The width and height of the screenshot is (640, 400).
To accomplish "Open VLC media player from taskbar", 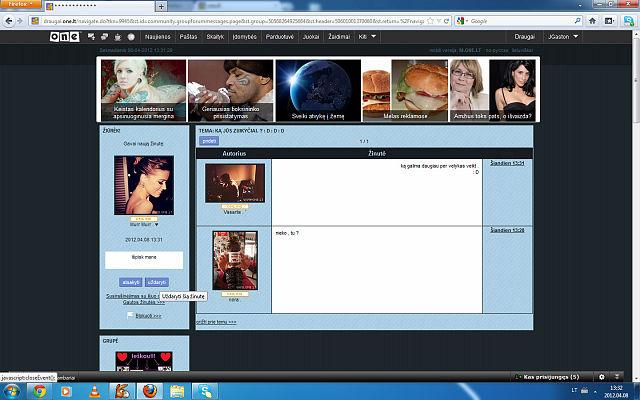I will 95,392.
